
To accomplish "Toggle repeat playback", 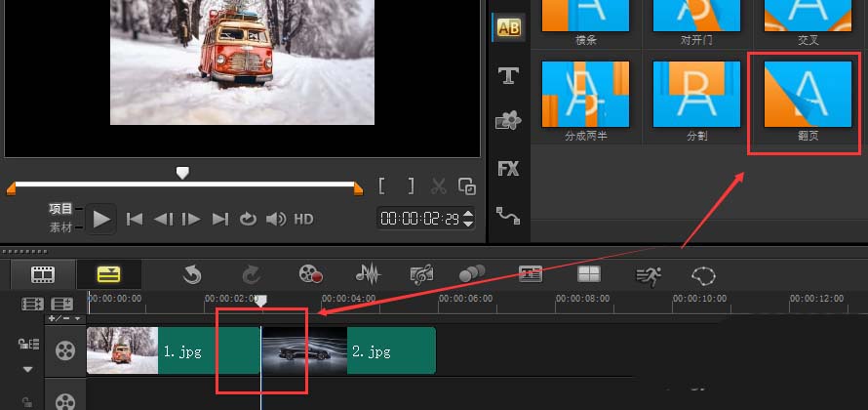I will (248, 220).
